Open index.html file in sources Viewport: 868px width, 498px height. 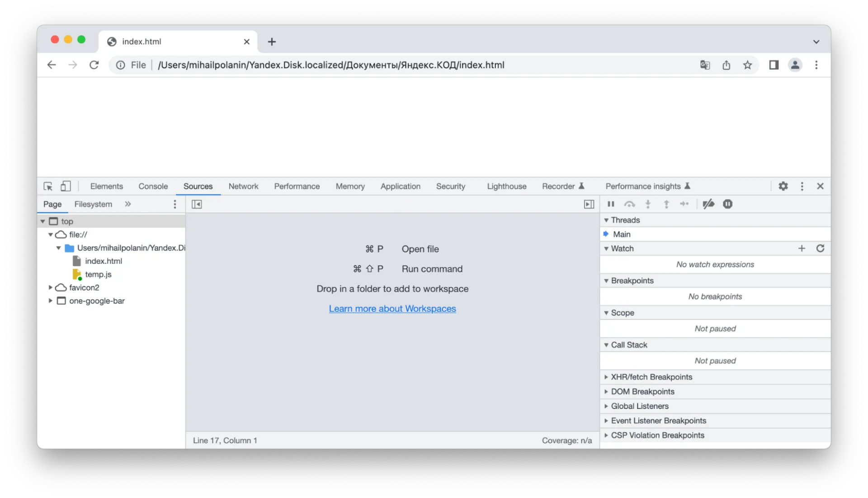(x=103, y=261)
